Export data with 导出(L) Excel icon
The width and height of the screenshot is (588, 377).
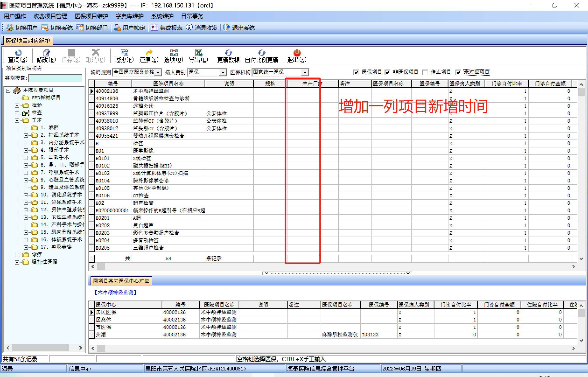click(x=198, y=53)
